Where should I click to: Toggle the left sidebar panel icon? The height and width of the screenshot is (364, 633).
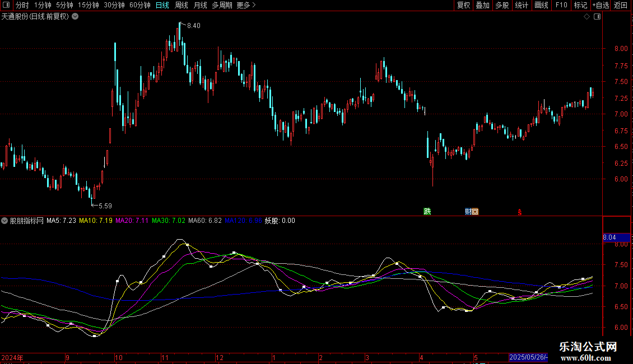pos(6,5)
